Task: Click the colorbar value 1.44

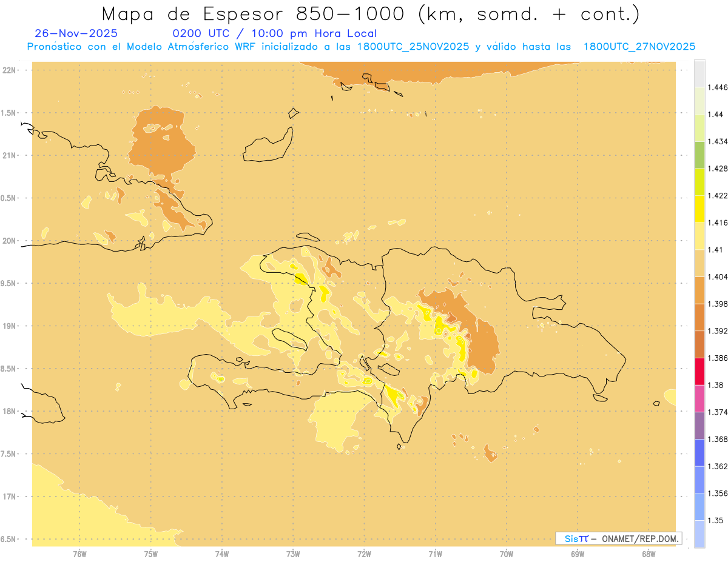Action: point(715,115)
